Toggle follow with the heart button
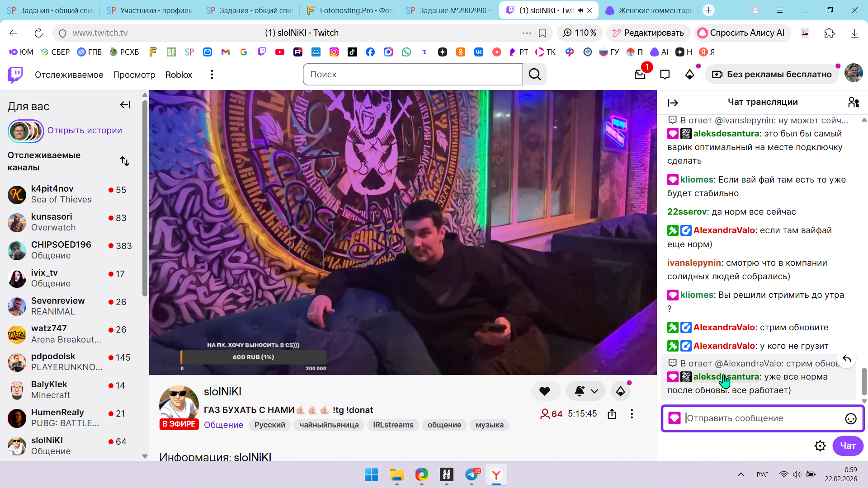The width and height of the screenshot is (868, 488). click(x=545, y=391)
